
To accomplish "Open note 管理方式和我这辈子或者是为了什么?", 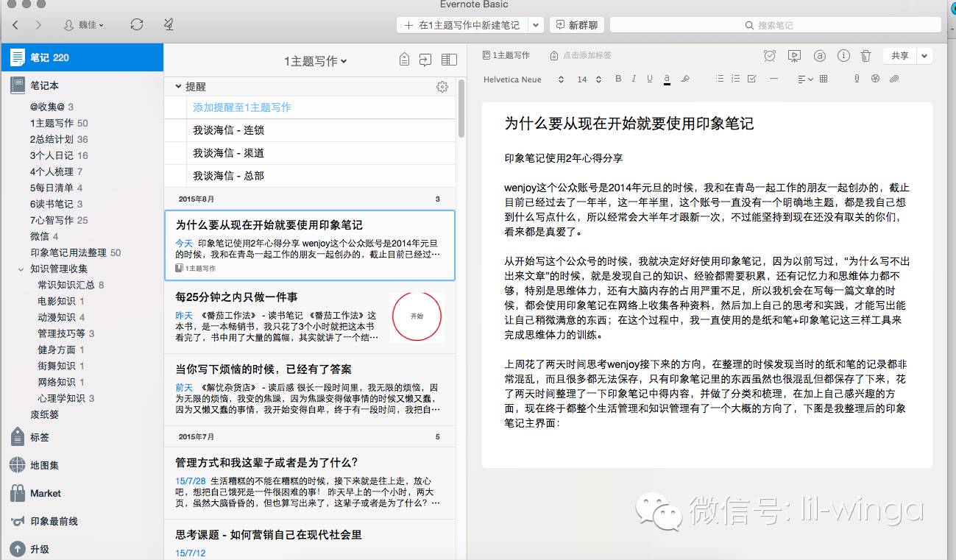I will (310, 482).
